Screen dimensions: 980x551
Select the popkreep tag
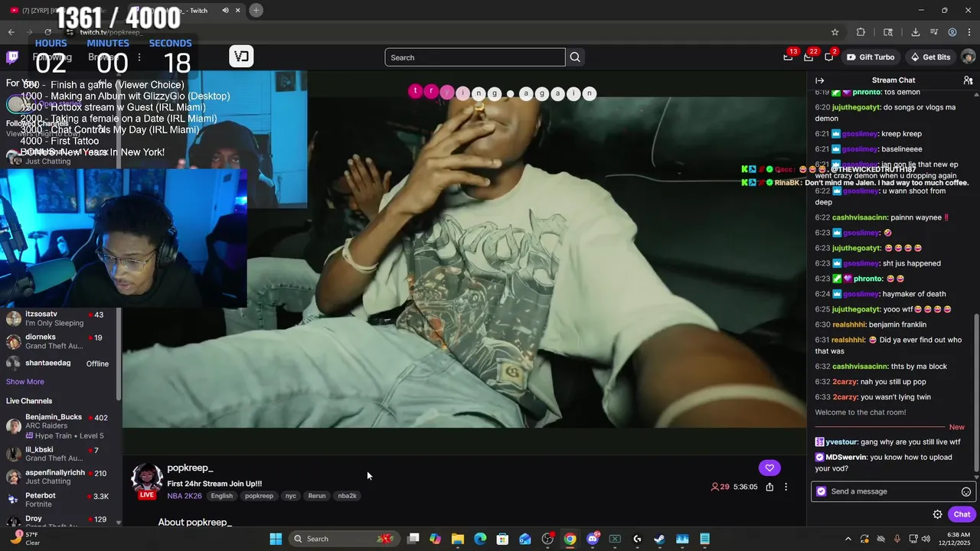(259, 496)
